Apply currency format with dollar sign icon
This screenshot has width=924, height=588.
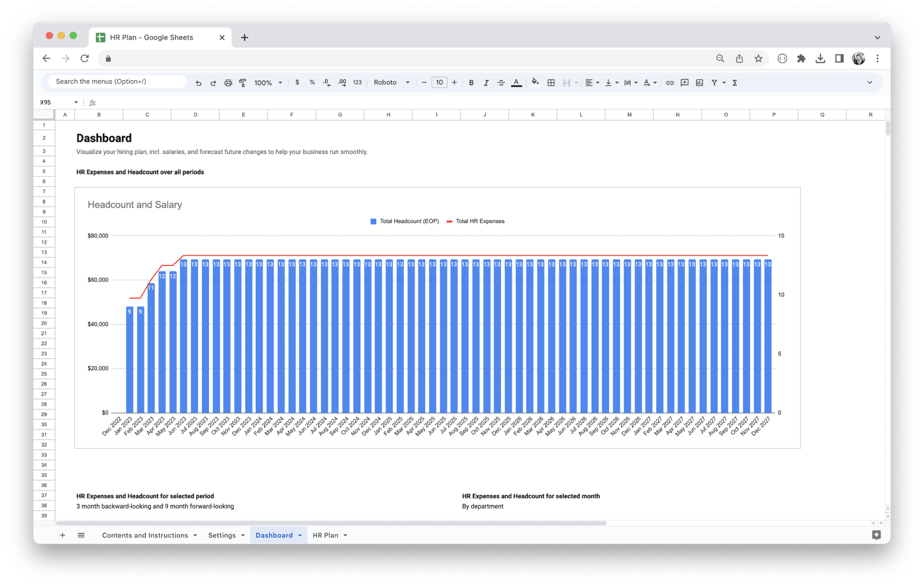pos(297,82)
